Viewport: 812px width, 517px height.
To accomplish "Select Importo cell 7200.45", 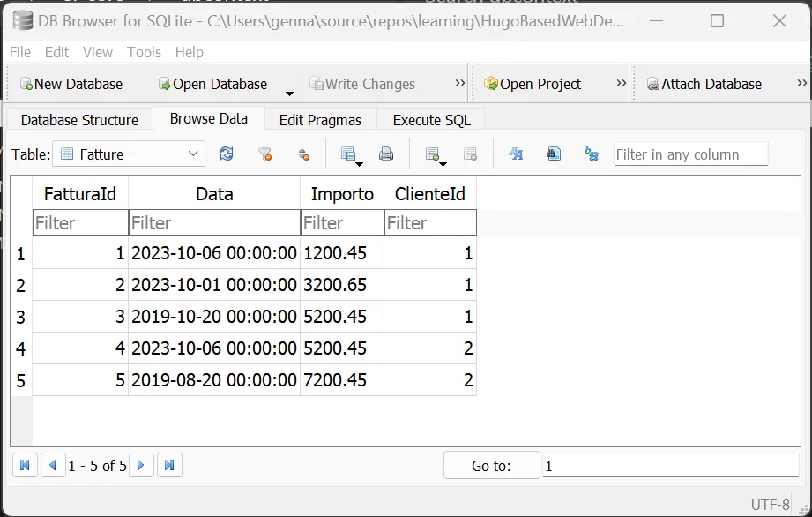I will tap(342, 379).
